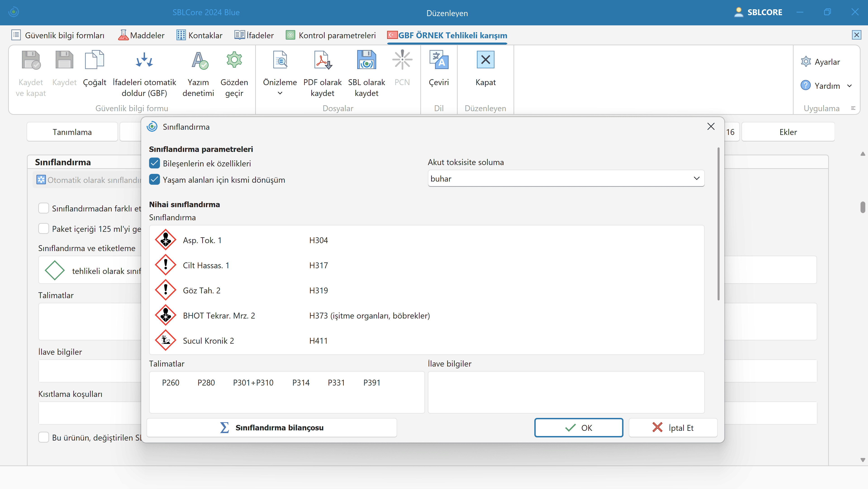Toggle Yaşam alanları için kısmi dönüşüm

pos(155,179)
